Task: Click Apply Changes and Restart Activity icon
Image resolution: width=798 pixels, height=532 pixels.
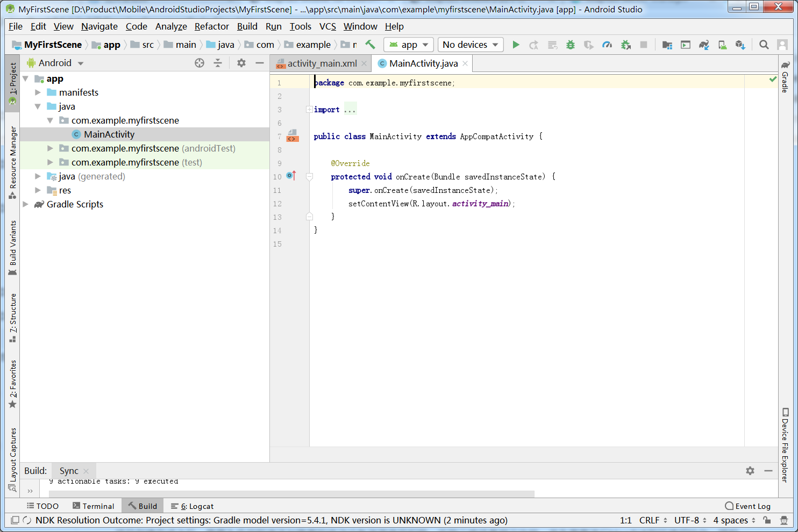Action: click(533, 45)
